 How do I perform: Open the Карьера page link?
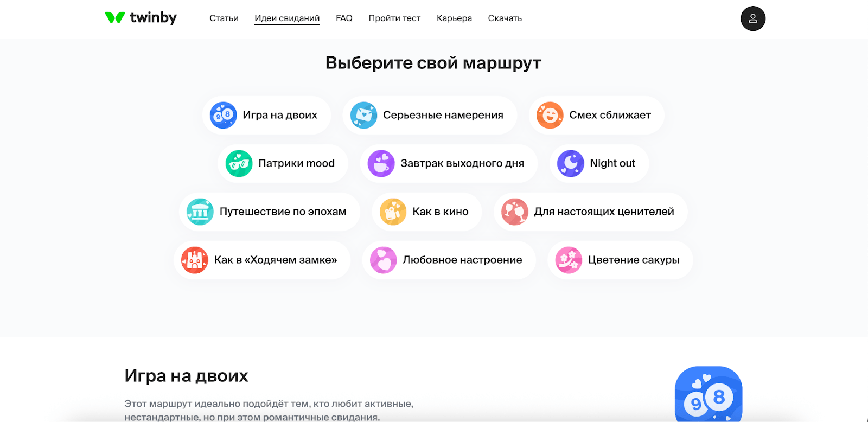click(x=454, y=18)
